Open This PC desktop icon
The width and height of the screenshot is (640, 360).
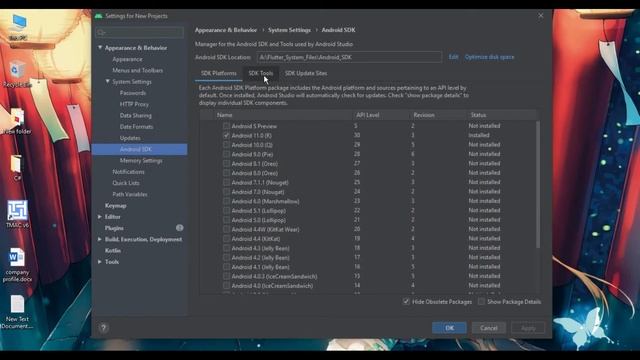[18, 27]
